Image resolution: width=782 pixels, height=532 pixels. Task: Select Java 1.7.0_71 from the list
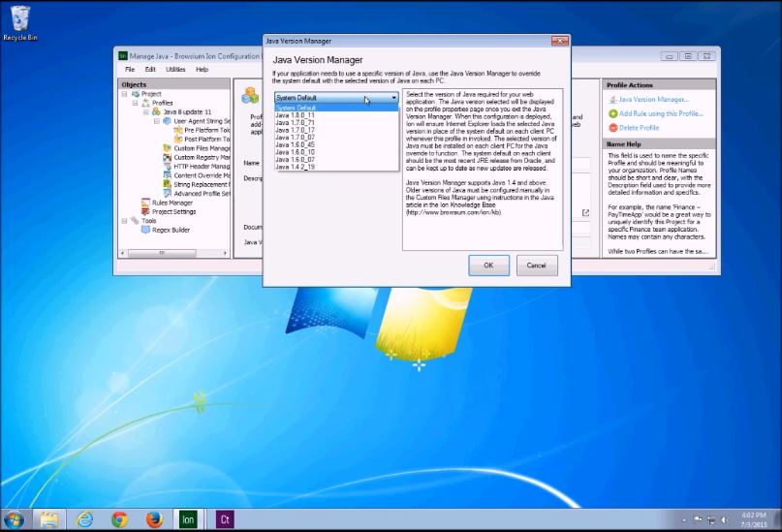click(x=336, y=123)
